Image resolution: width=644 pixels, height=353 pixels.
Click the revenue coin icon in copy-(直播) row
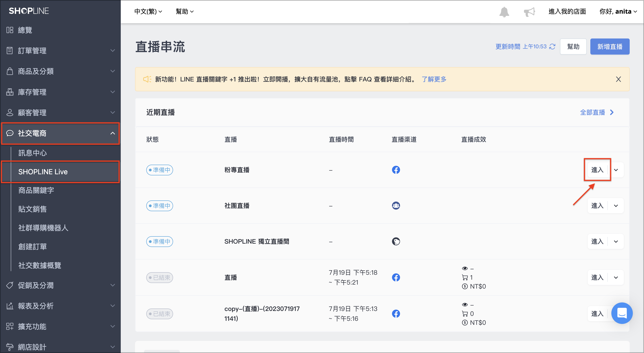(x=465, y=323)
